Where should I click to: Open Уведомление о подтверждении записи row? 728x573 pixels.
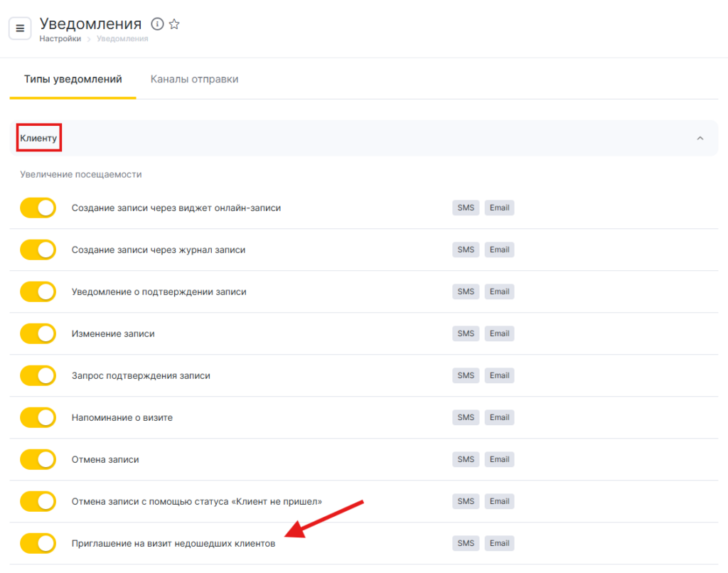pyautogui.click(x=159, y=291)
